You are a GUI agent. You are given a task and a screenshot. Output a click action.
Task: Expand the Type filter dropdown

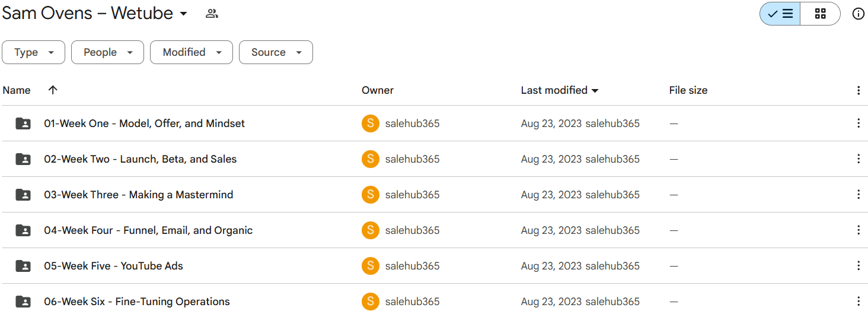coord(34,52)
